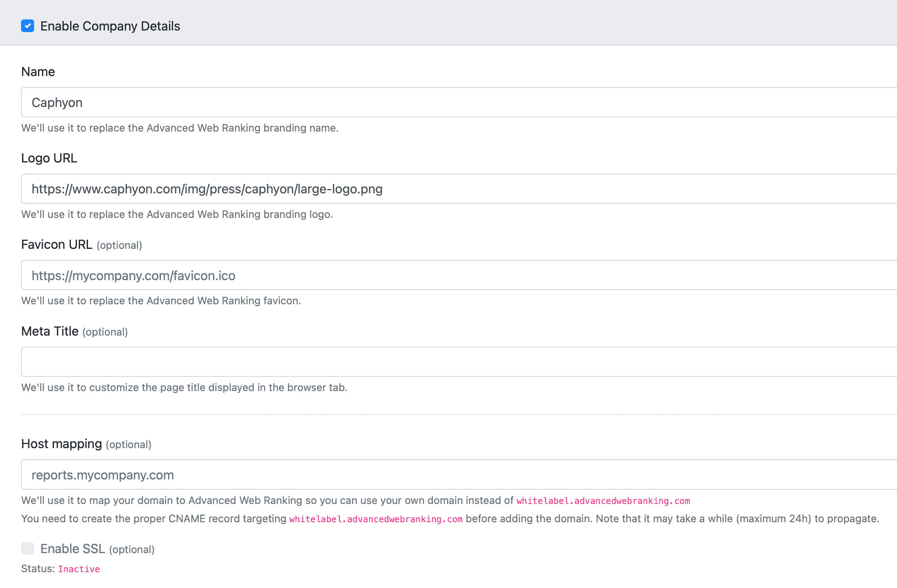Focus the Logo URL input field

point(459,189)
